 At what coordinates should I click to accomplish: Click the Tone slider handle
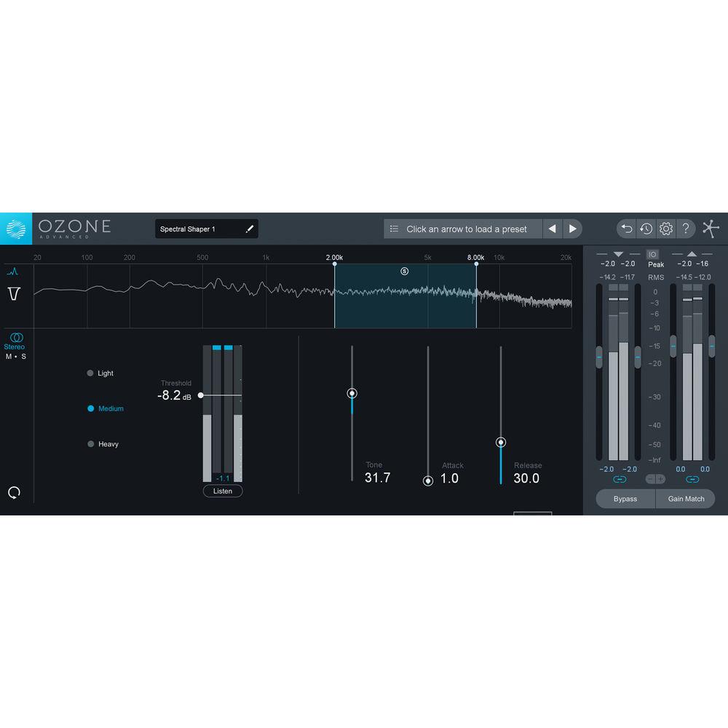pos(352,392)
